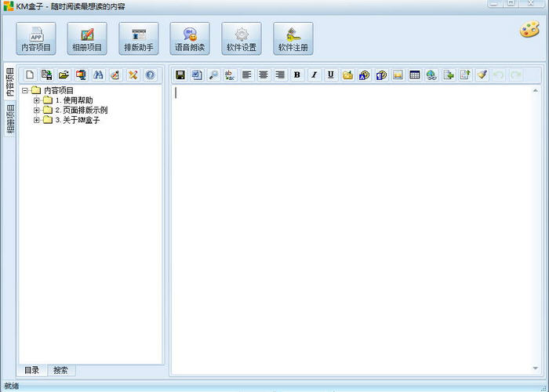Click the yellow folder icon after underline
Image resolution: width=549 pixels, height=392 pixels.
pyautogui.click(x=347, y=74)
